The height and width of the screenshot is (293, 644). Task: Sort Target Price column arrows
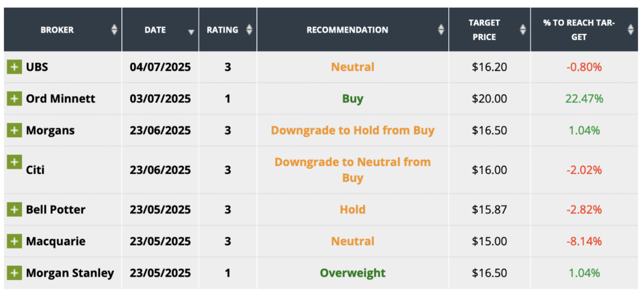(523, 30)
